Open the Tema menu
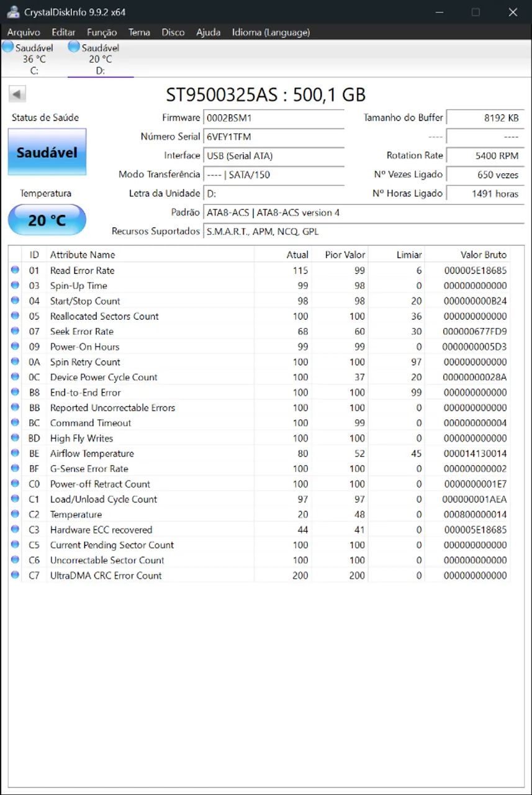The width and height of the screenshot is (532, 795). pos(139,32)
